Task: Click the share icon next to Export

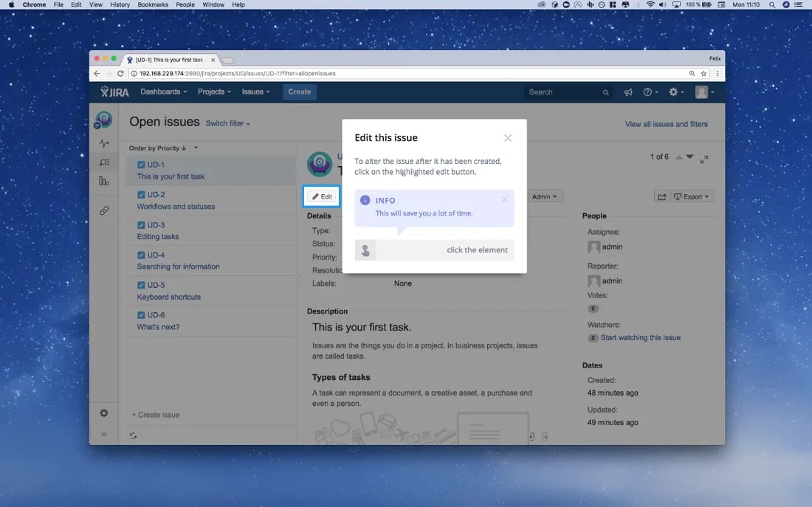Action: point(661,196)
